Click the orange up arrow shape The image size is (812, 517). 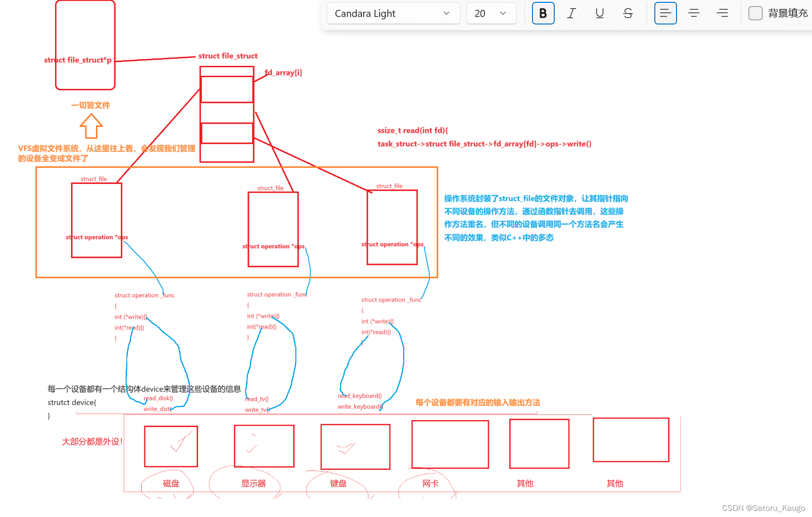(x=91, y=126)
